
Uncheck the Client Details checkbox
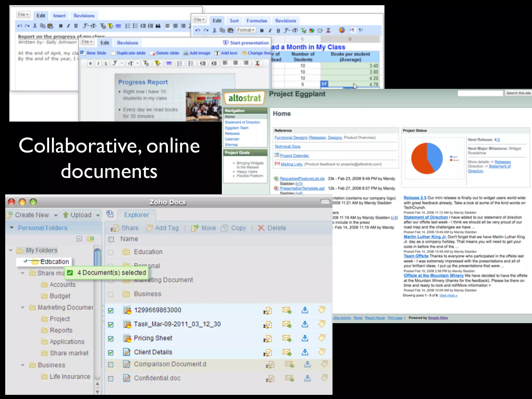tap(111, 353)
